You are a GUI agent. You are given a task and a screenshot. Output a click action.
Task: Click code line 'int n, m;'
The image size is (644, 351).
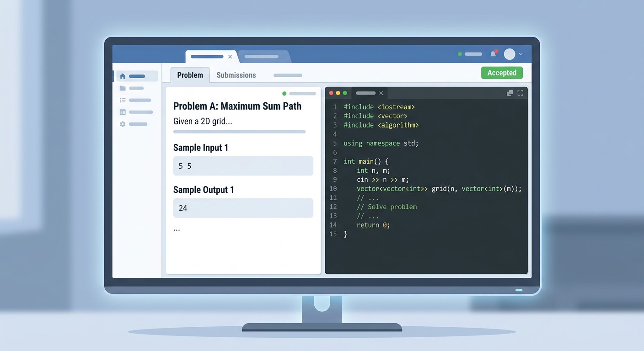pos(373,170)
